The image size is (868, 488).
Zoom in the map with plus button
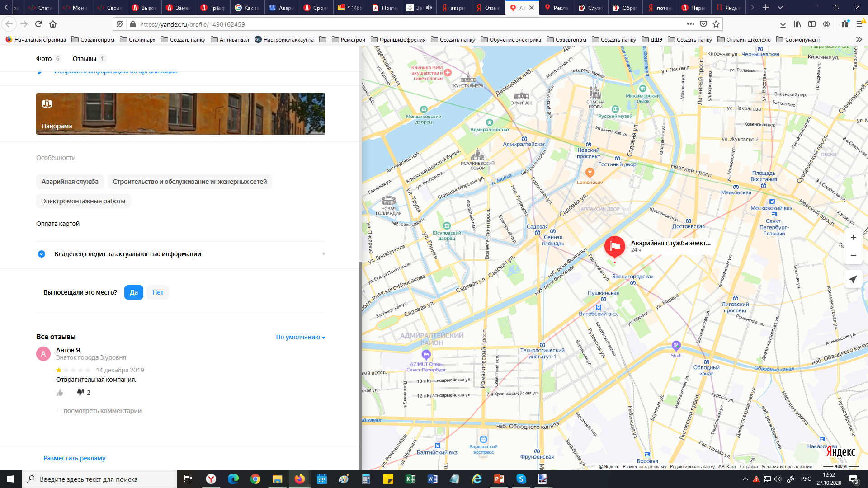pyautogui.click(x=853, y=238)
